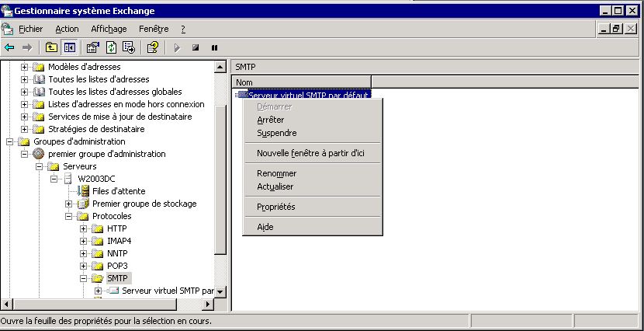The image size is (644, 331).
Task: Collapse the Protocoles node
Action: pos(68,216)
